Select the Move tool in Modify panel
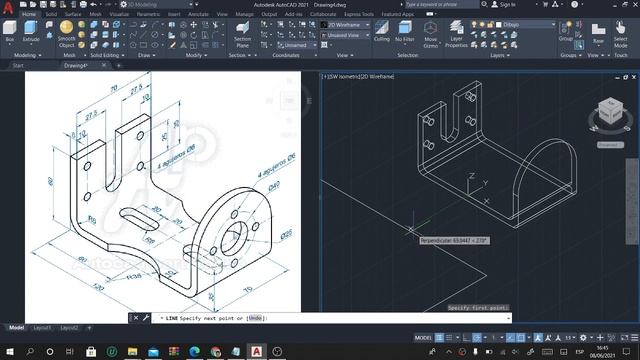This screenshot has width=640, height=360. [x=193, y=25]
